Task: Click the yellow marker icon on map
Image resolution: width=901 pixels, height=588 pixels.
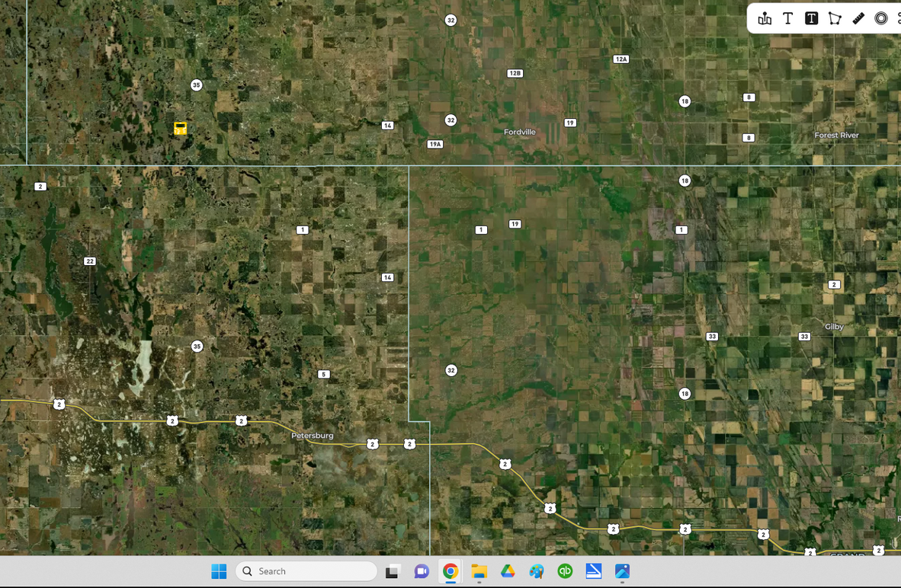Action: tap(181, 128)
